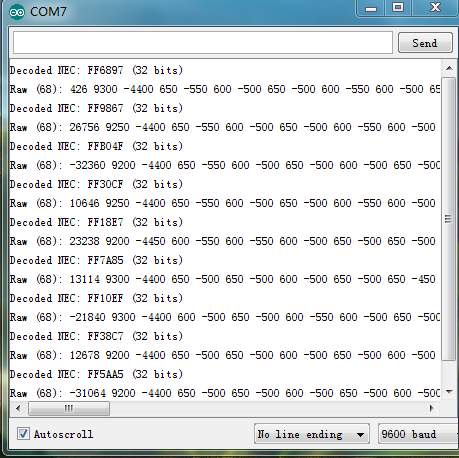Image resolution: width=459 pixels, height=458 pixels.
Task: Focus the serial message input field
Action: tap(203, 42)
